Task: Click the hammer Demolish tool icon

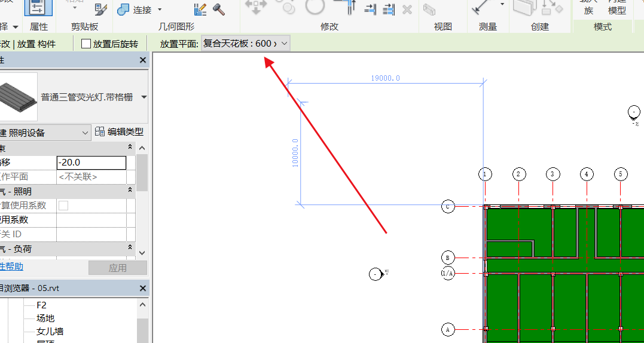Action: (x=219, y=10)
